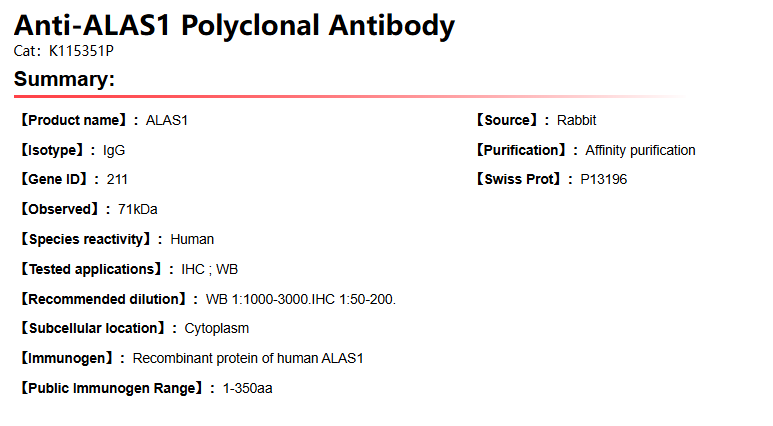Screen dimensions: 773x426
Task: Click the Swiss Prot ID P13196
Action: point(604,180)
